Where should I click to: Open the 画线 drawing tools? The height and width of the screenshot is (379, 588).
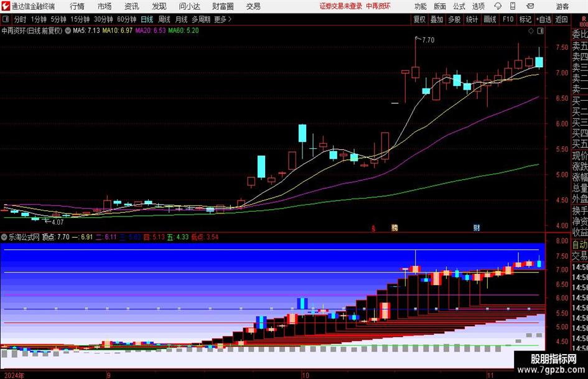pos(490,19)
